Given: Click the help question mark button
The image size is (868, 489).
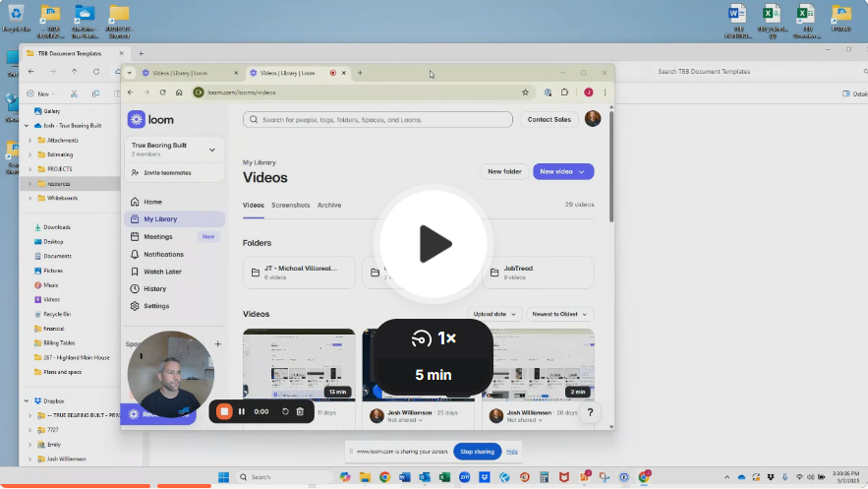Looking at the screenshot, I should (590, 412).
